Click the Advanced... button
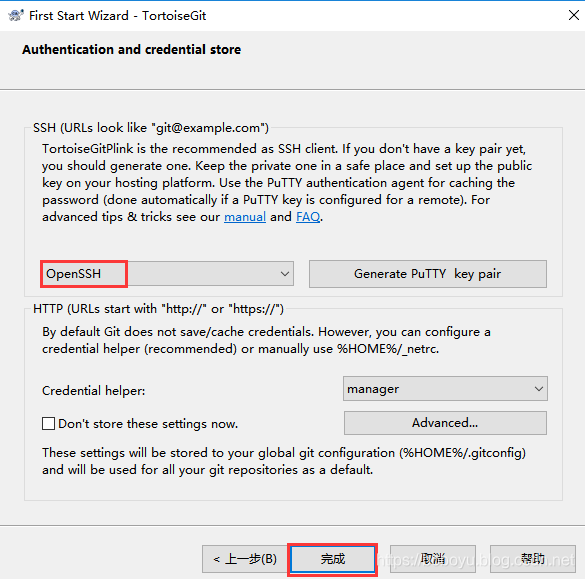This screenshot has height=579, width=585. point(445,423)
